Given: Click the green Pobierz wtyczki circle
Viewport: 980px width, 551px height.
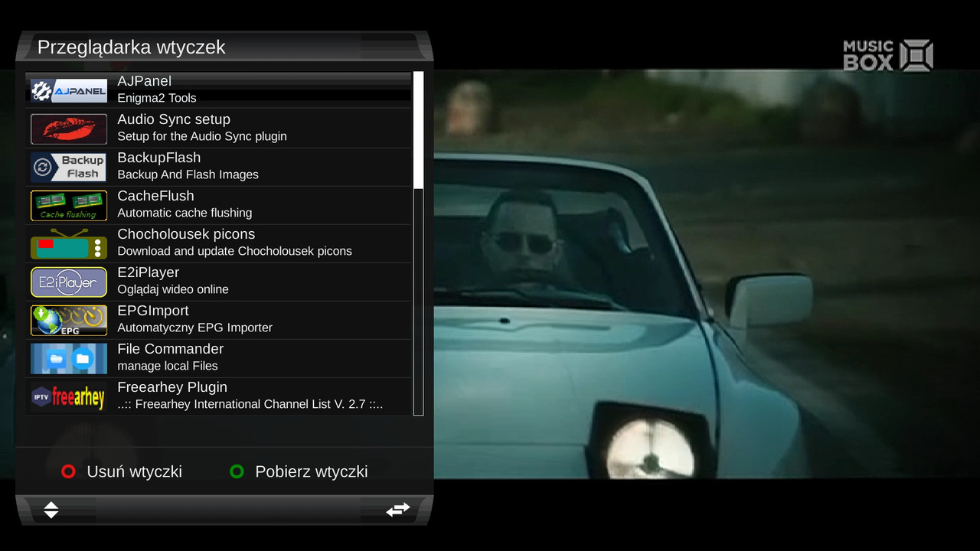Looking at the screenshot, I should [x=237, y=471].
